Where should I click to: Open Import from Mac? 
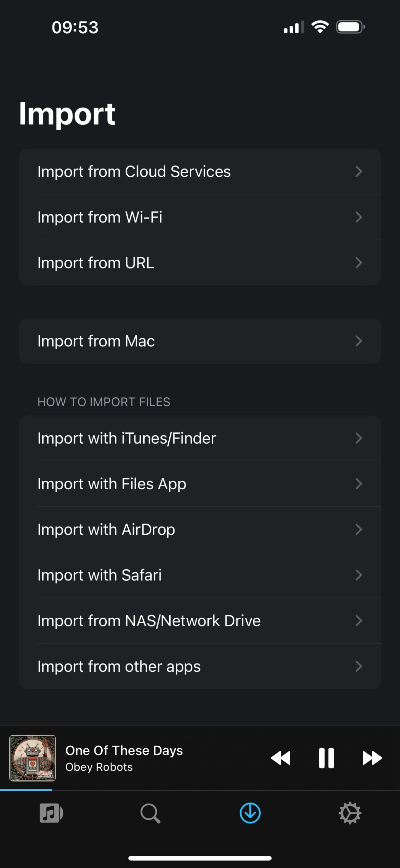pyautogui.click(x=200, y=341)
